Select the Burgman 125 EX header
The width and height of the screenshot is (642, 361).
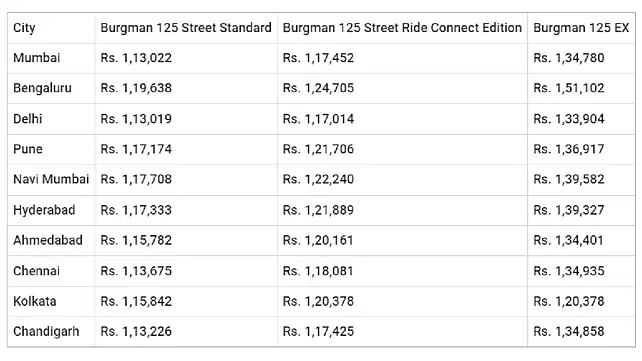[x=581, y=28]
